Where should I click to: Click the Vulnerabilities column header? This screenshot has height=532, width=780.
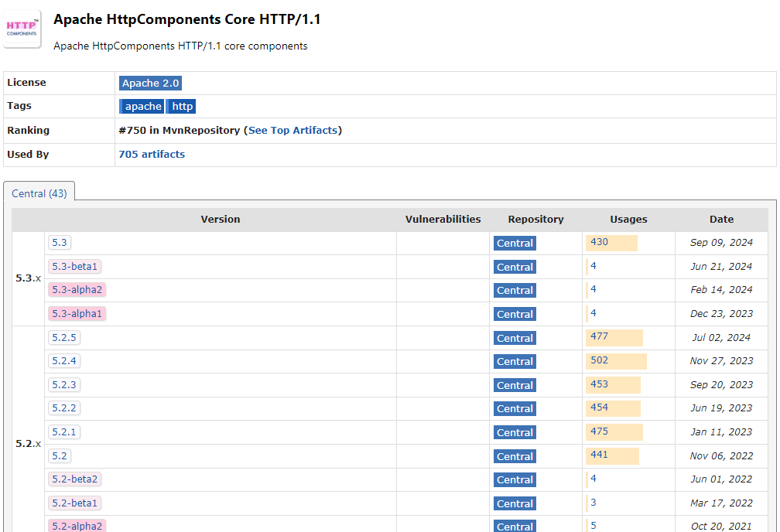(443, 220)
